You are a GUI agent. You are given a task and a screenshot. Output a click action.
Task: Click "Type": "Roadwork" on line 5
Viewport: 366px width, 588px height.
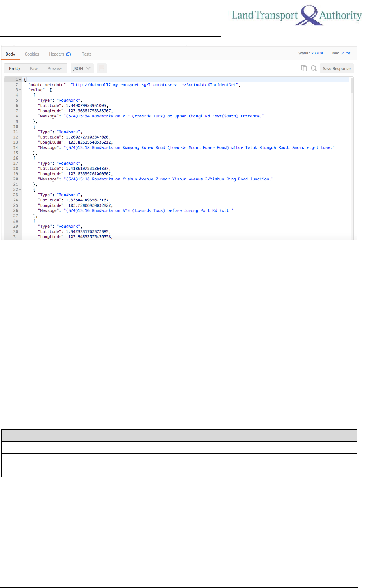coord(60,100)
